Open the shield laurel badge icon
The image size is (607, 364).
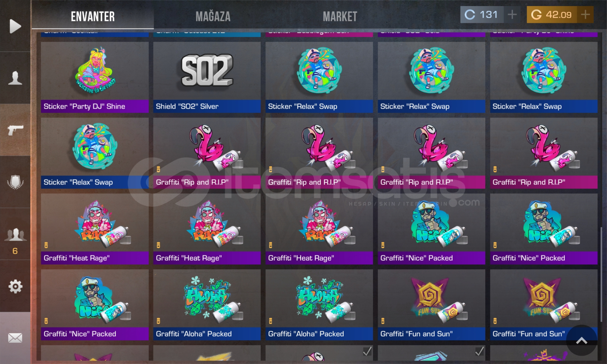(x=15, y=182)
